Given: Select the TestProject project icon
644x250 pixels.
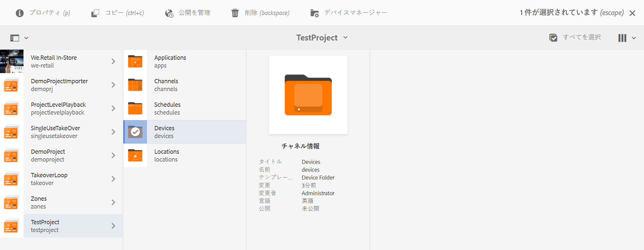Looking at the screenshot, I should tap(11, 226).
